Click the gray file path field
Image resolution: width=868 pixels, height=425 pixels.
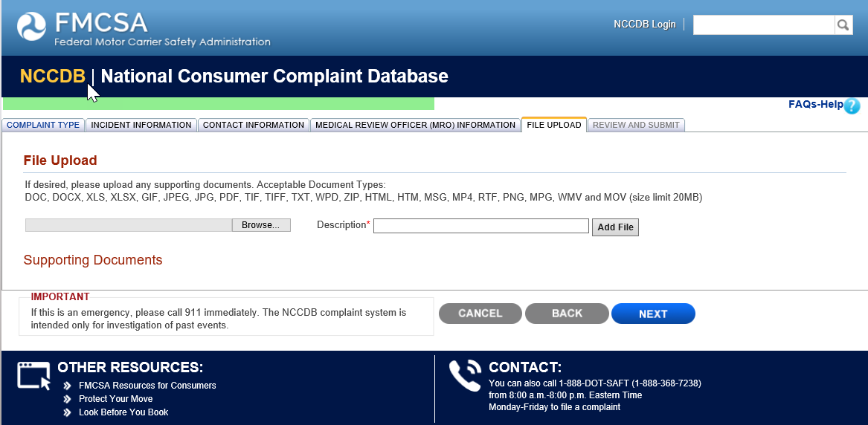(129, 225)
